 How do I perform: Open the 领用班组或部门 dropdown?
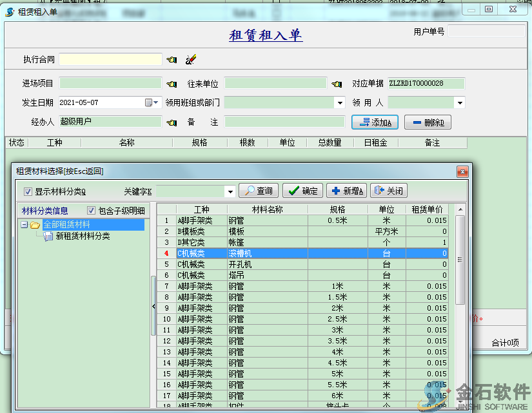(x=340, y=102)
